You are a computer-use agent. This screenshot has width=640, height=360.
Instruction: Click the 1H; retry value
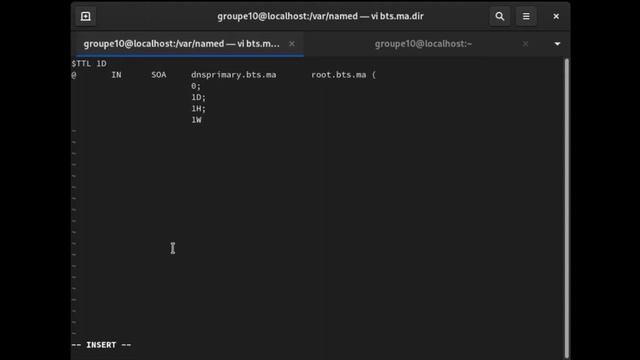[199, 109]
